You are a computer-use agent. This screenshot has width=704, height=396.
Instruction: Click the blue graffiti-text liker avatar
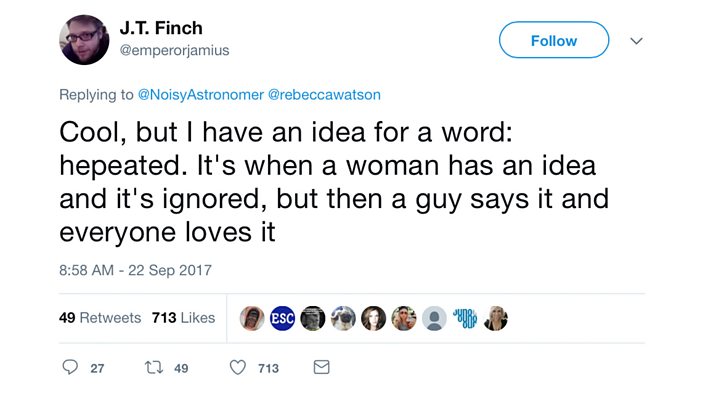pos(465,318)
